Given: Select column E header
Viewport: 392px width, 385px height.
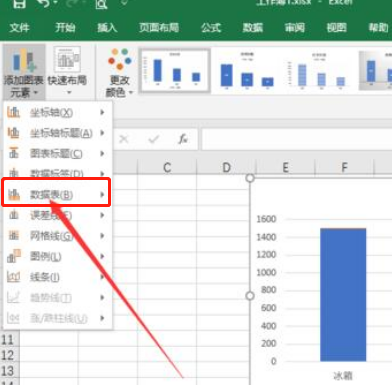Looking at the screenshot, I should pyautogui.click(x=285, y=167).
